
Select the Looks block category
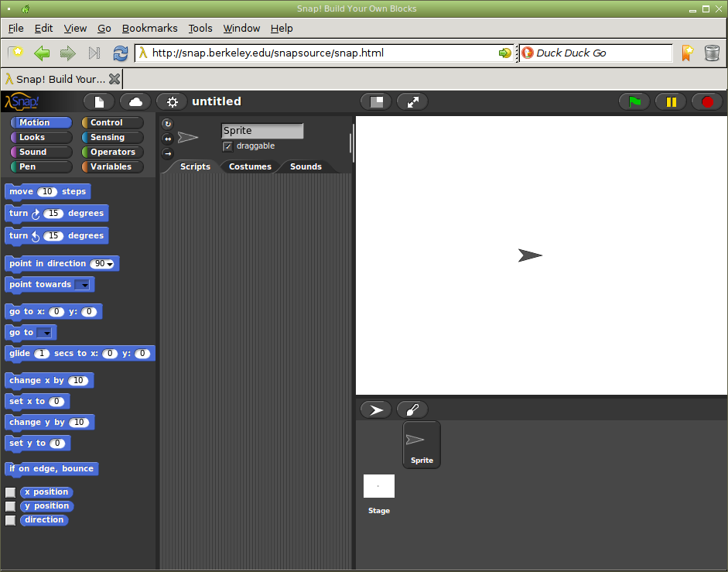pyautogui.click(x=41, y=138)
